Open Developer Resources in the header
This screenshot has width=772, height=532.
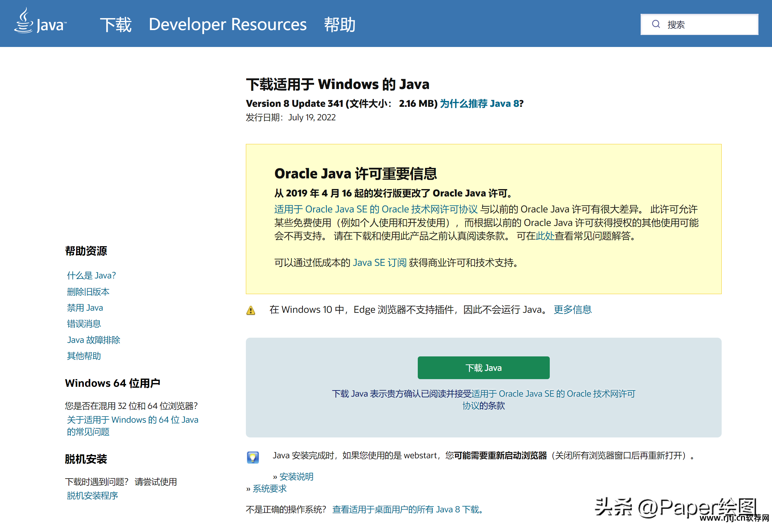(227, 25)
